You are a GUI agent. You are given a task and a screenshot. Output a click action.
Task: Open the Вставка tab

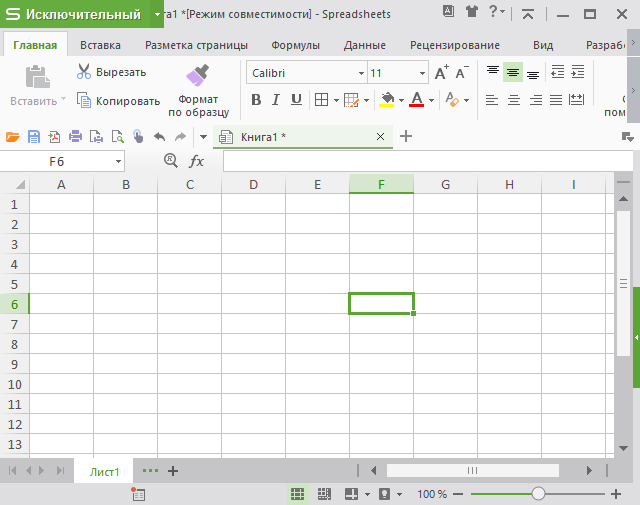pos(100,45)
